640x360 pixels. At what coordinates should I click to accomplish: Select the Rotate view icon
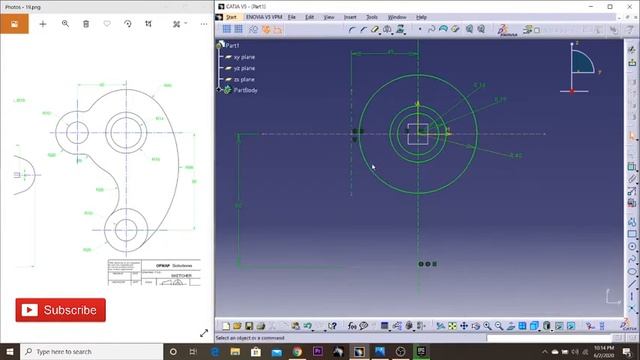coord(476,326)
